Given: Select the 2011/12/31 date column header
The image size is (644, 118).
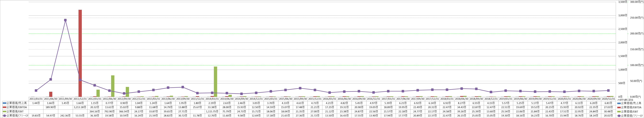Looking at the screenshot, I should pyautogui.click(x=80, y=99).
